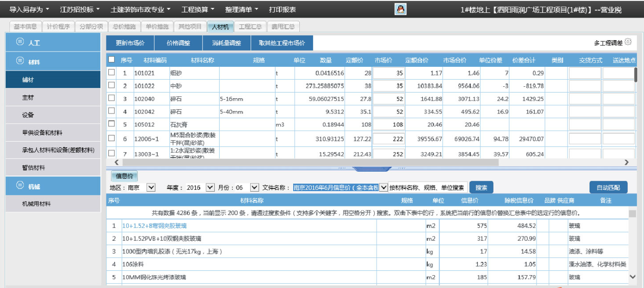Open the 工程换算 menu
Image resolution: width=644 pixels, height=288 pixels.
click(x=198, y=9)
